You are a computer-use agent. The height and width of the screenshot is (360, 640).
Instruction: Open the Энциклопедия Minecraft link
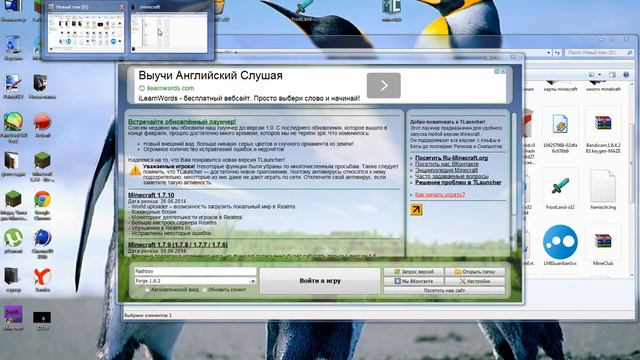(446, 170)
